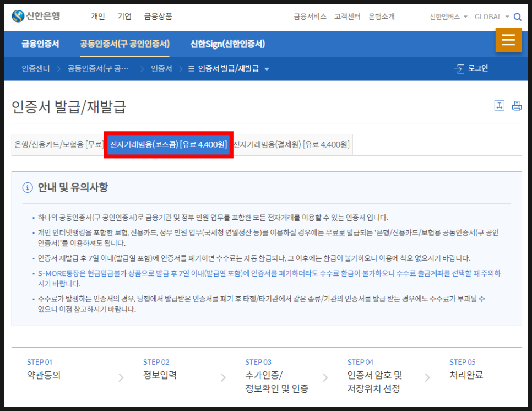This screenshot has width=532, height=411.
Task: Click the printer icon to print the page
Action: [516, 105]
